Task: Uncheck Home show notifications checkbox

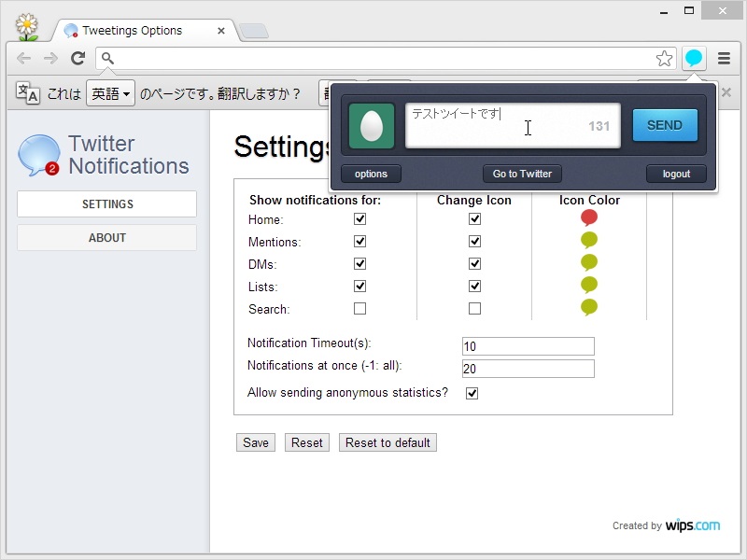Action: (x=359, y=219)
